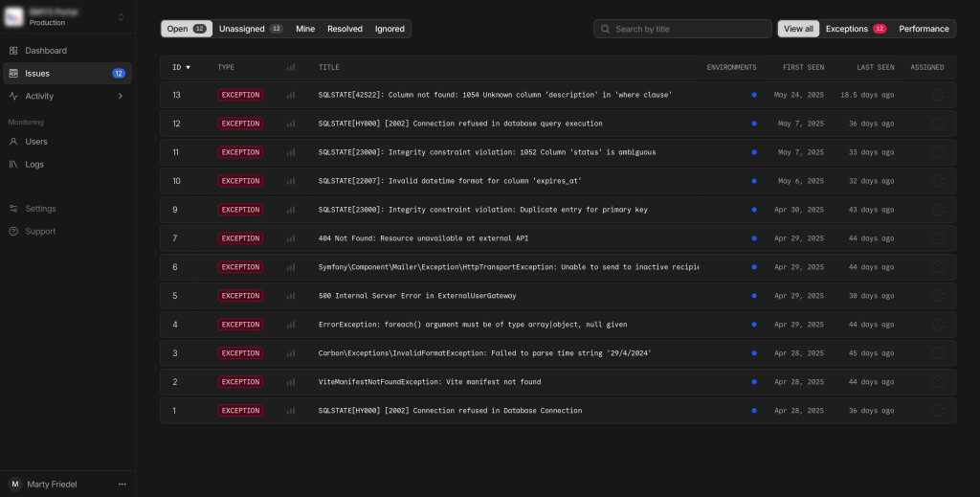Click the FIRST SEEN column header
Viewport: 980px width, 497px height.
point(803,68)
